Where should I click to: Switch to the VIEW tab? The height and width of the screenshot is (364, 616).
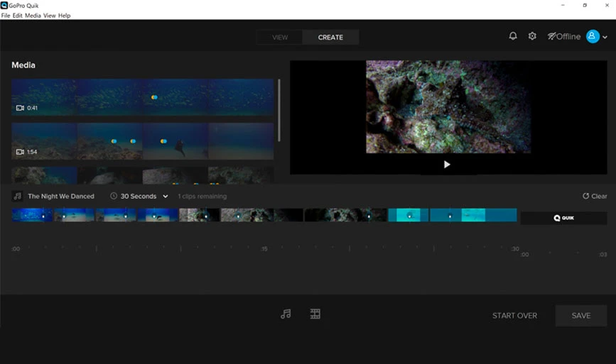point(280,38)
